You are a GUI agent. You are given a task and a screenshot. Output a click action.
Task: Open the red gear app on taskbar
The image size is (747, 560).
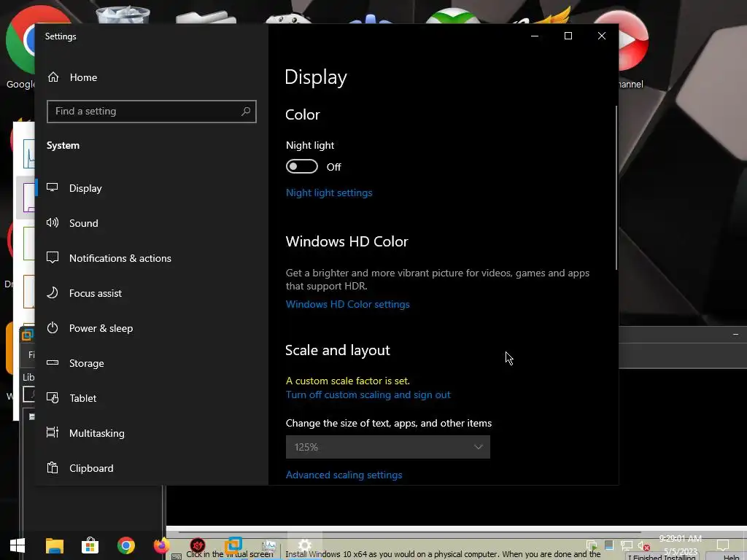[197, 545]
